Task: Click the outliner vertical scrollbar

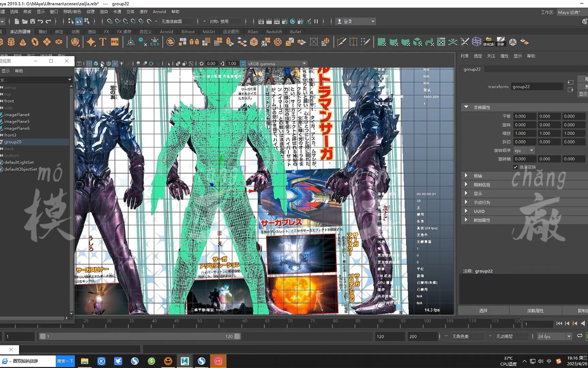Action: [71, 200]
